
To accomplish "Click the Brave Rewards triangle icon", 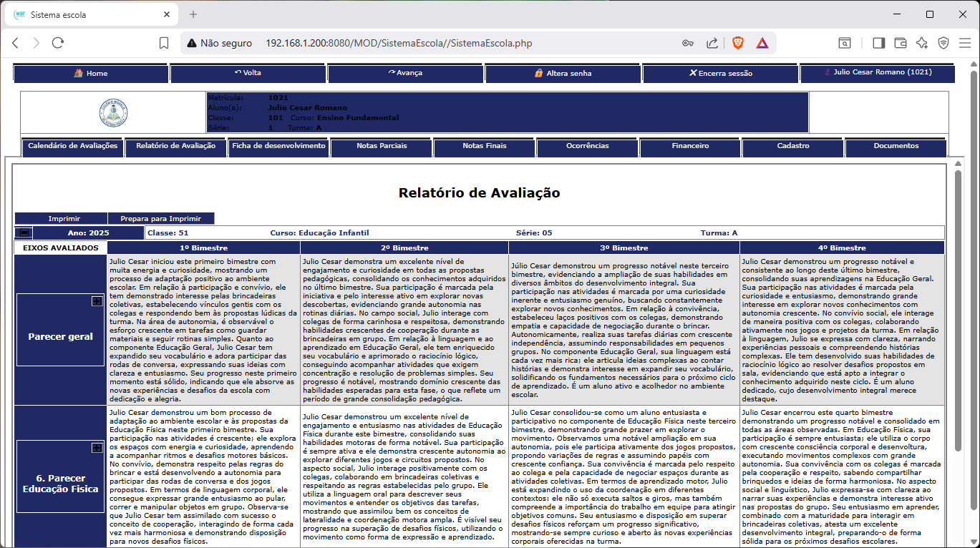I will [762, 43].
